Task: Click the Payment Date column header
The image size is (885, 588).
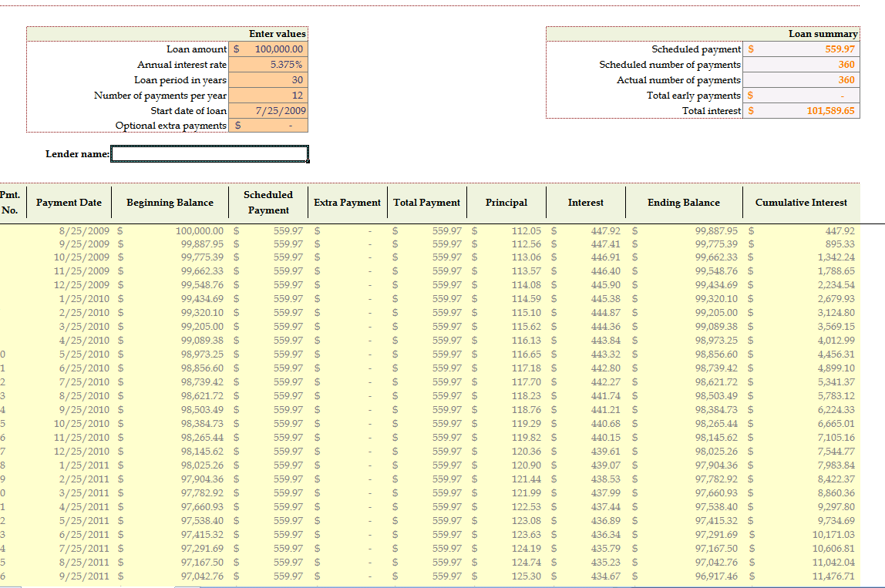Action: [69, 202]
